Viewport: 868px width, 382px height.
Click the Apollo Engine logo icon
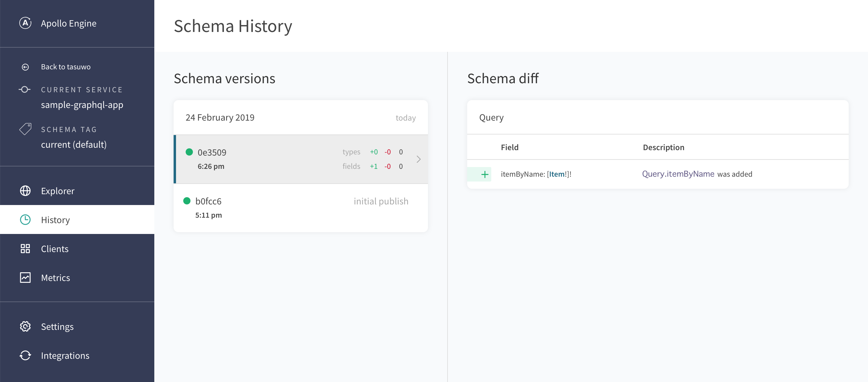coord(25,23)
